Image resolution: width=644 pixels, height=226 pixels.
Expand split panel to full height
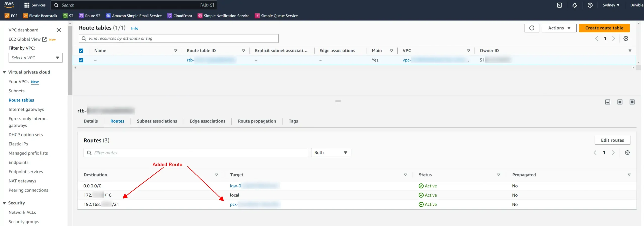tap(632, 102)
